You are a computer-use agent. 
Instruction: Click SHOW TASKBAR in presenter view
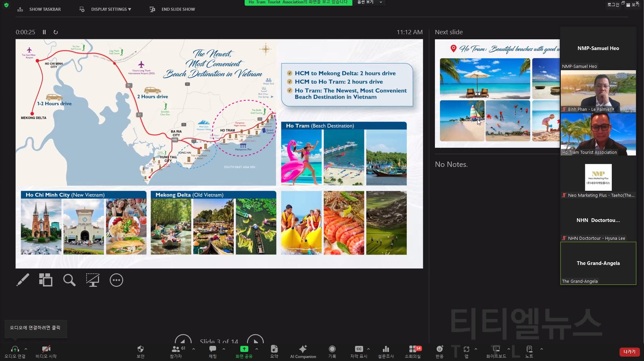pos(39,9)
